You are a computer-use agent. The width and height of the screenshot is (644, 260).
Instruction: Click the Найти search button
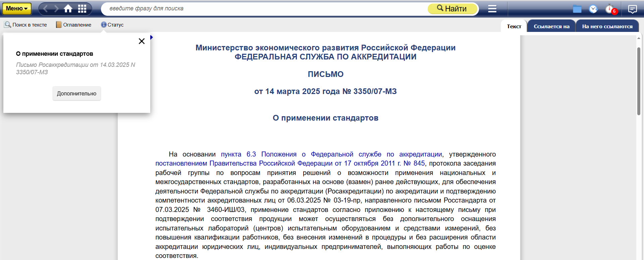[452, 9]
